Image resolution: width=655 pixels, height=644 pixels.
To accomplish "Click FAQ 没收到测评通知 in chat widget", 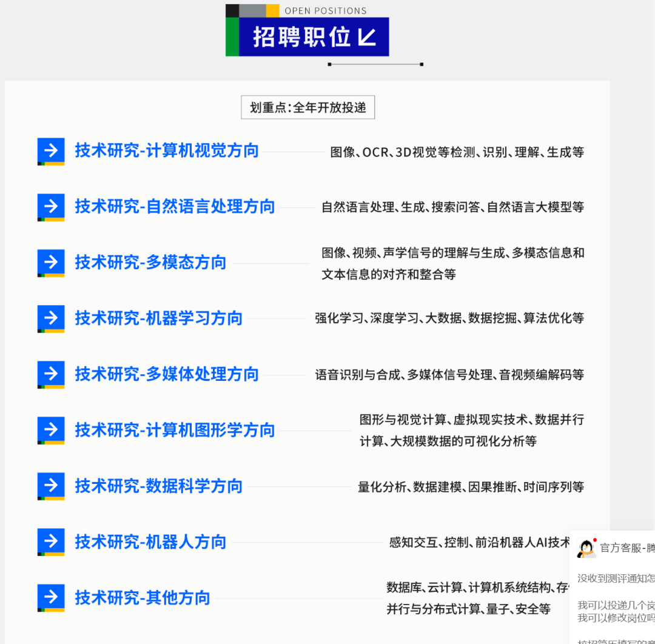I will (x=616, y=579).
